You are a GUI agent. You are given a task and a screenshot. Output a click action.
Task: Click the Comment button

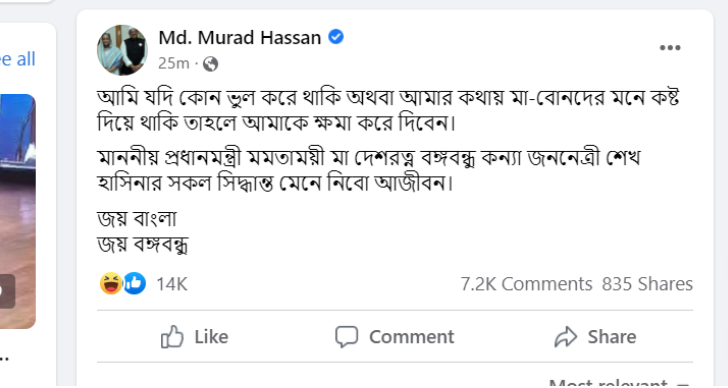[395, 336]
